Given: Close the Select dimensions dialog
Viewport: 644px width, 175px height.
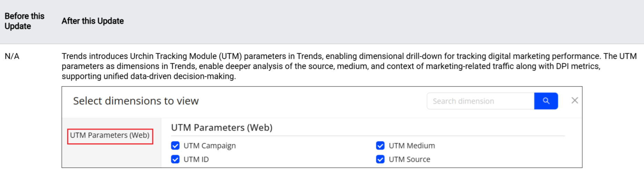Looking at the screenshot, I should [x=575, y=100].
